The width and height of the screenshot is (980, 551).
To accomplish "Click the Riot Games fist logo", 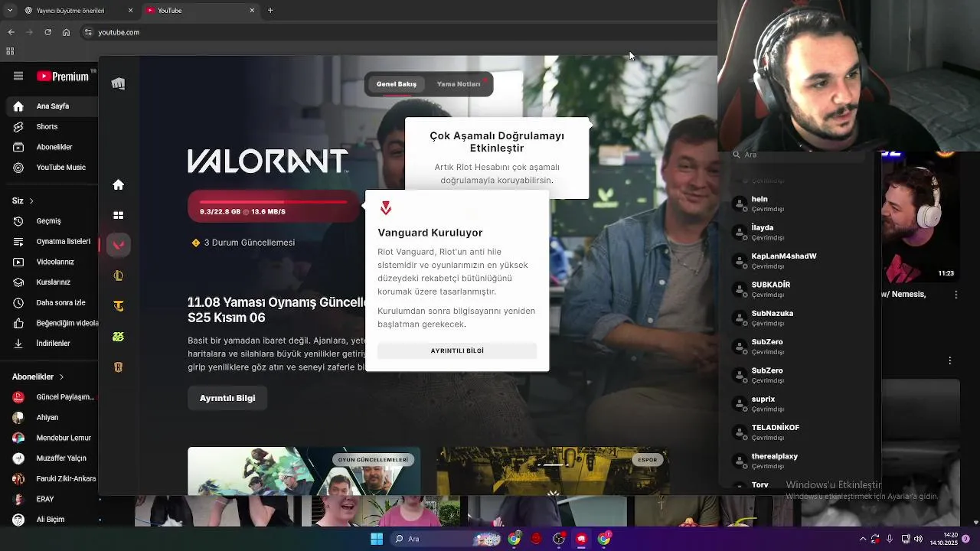I will (x=118, y=83).
